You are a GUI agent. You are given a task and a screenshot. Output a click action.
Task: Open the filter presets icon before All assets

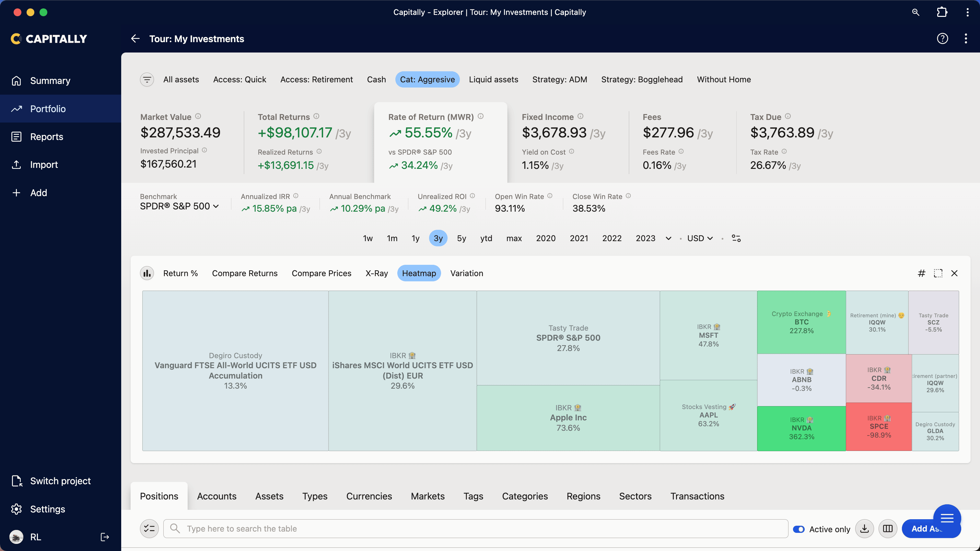point(147,79)
